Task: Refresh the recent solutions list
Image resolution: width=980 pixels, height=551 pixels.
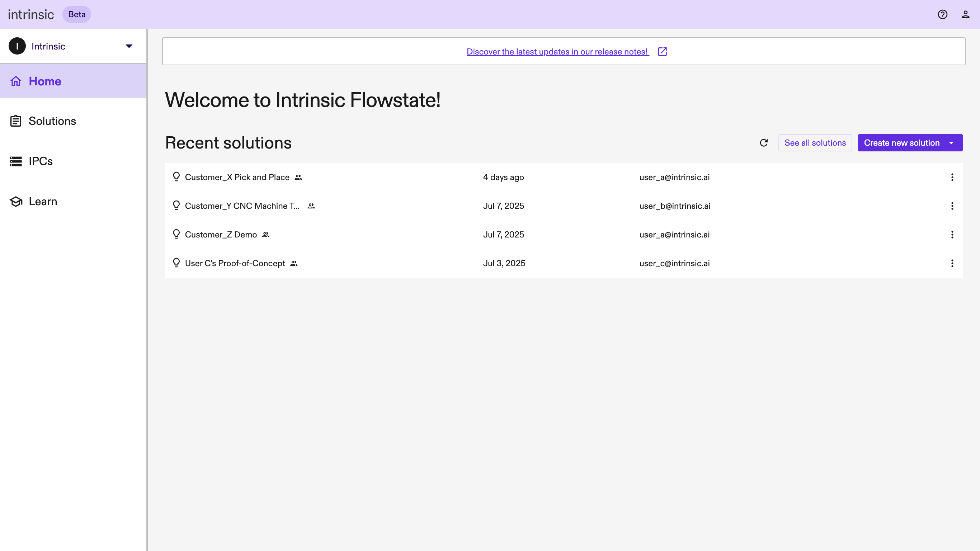Action: click(764, 143)
